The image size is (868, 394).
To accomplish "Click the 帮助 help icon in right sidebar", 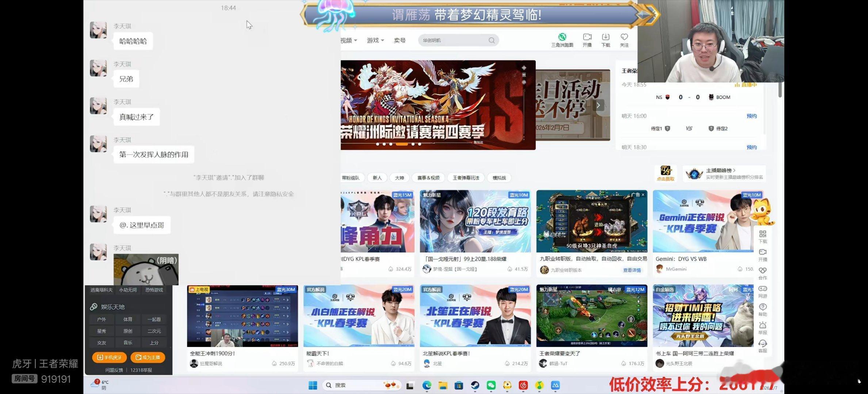I will point(762,307).
